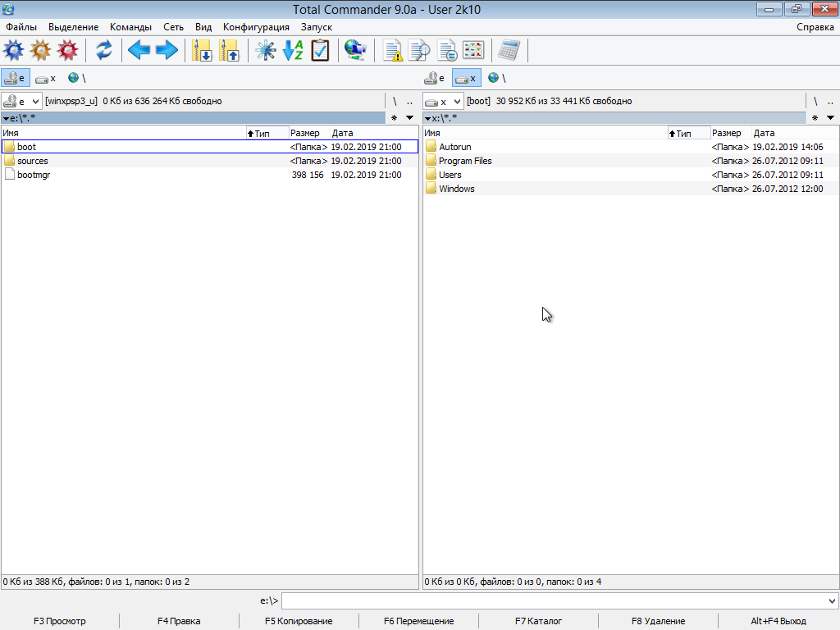Open the Запуск menu
Image resolution: width=840 pixels, height=630 pixels.
pos(317,27)
